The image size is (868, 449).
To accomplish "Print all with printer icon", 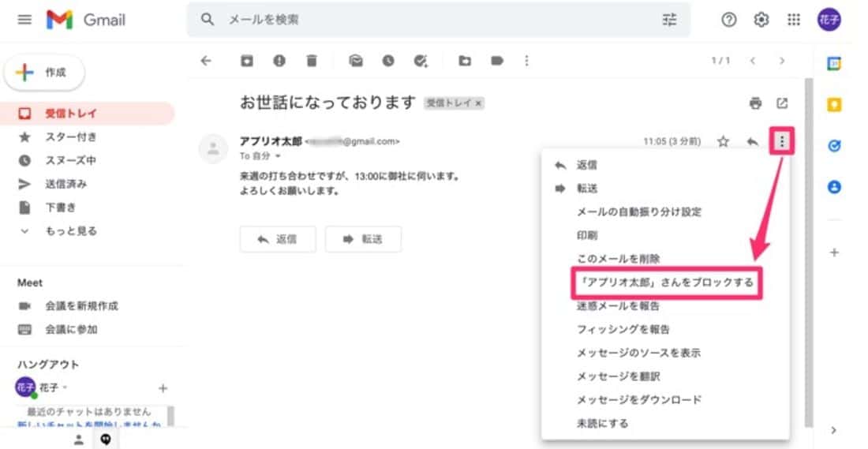I will [755, 103].
